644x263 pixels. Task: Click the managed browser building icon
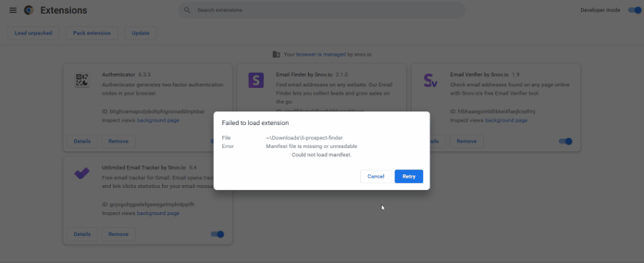277,54
